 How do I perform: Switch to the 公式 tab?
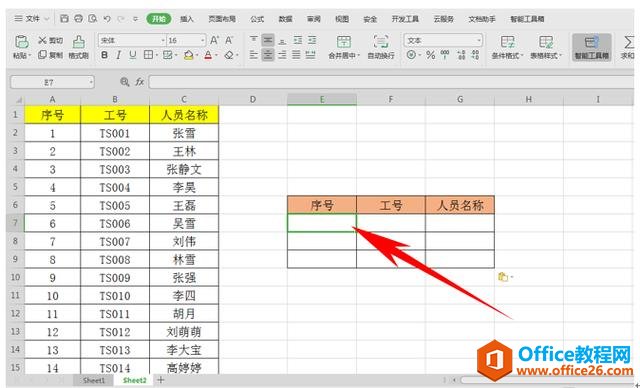point(257,19)
